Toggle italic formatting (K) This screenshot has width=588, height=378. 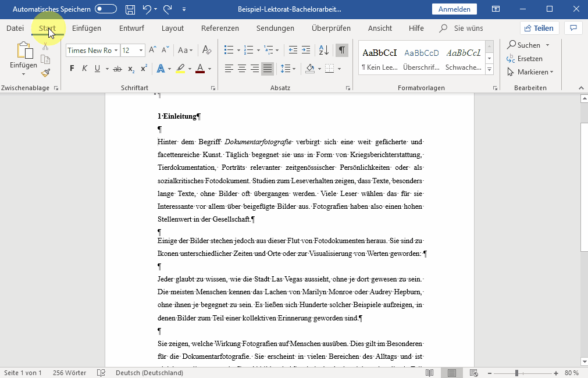coord(85,69)
